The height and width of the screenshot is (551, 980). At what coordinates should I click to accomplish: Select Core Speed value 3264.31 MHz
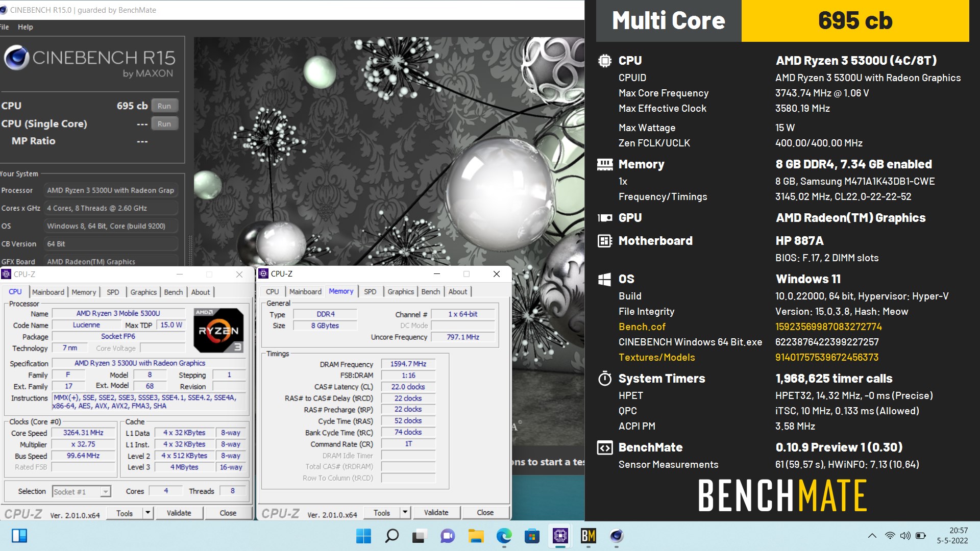click(x=83, y=433)
